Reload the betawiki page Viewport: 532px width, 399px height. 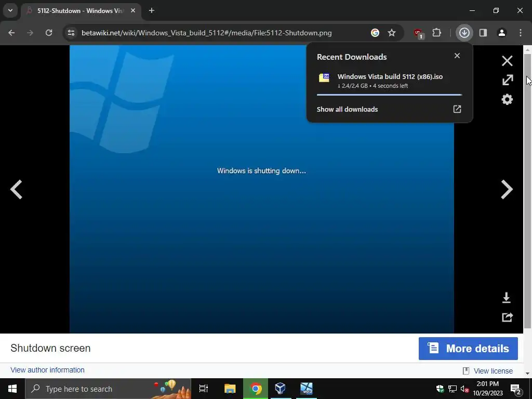point(49,33)
